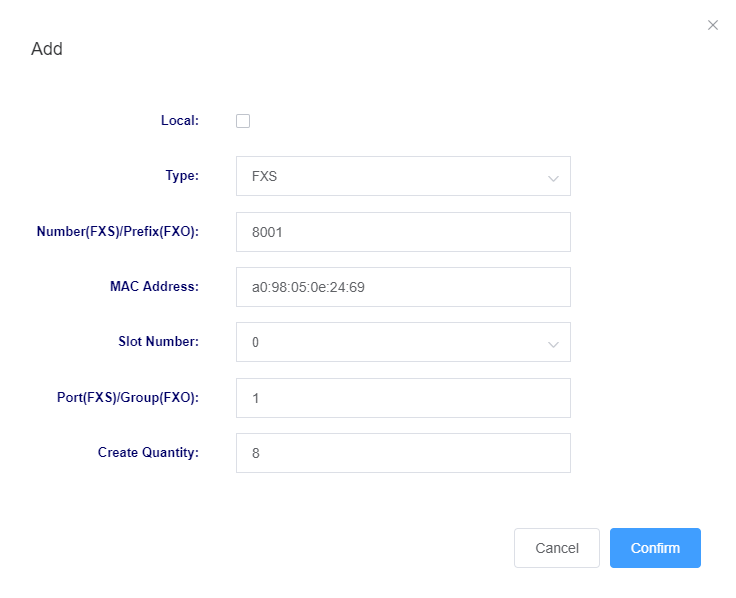Click the Slot Number label
The image size is (736, 598).
pyautogui.click(x=159, y=341)
